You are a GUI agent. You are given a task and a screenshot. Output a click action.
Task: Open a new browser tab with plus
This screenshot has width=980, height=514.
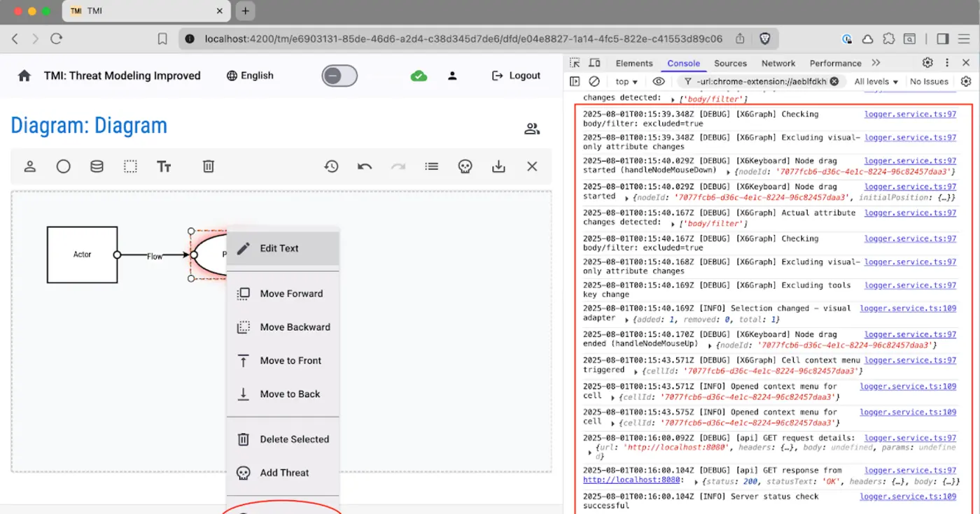point(245,11)
